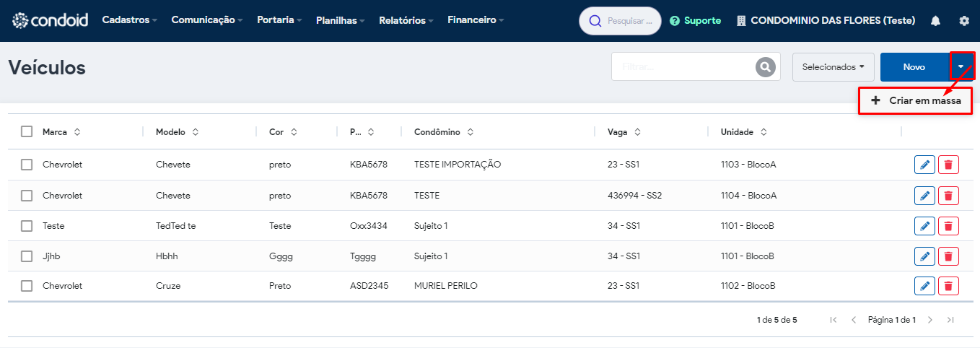The width and height of the screenshot is (980, 348).
Task: Click the Novo button
Action: coord(914,67)
